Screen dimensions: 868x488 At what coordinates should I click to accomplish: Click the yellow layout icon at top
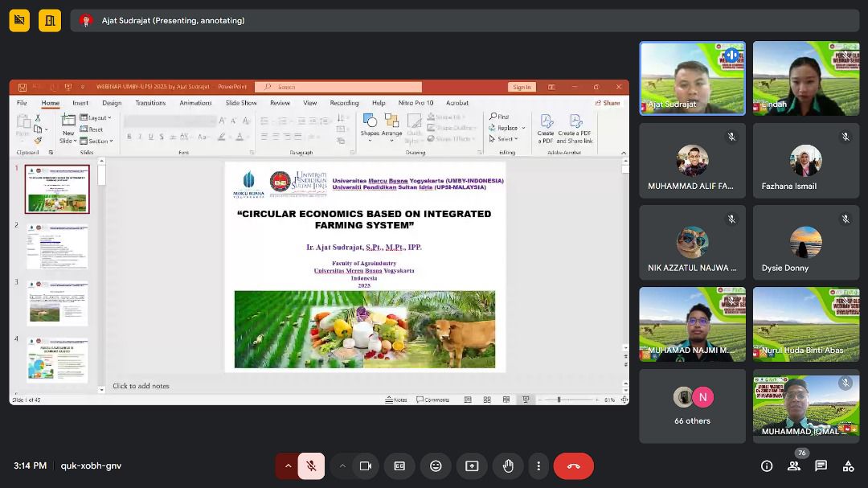pos(50,20)
